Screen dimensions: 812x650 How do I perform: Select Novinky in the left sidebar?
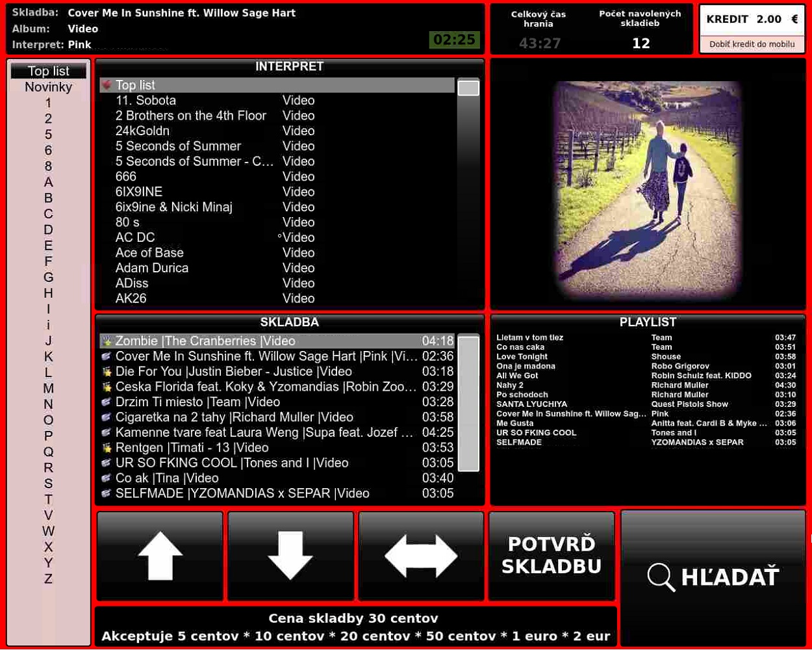pyautogui.click(x=49, y=87)
